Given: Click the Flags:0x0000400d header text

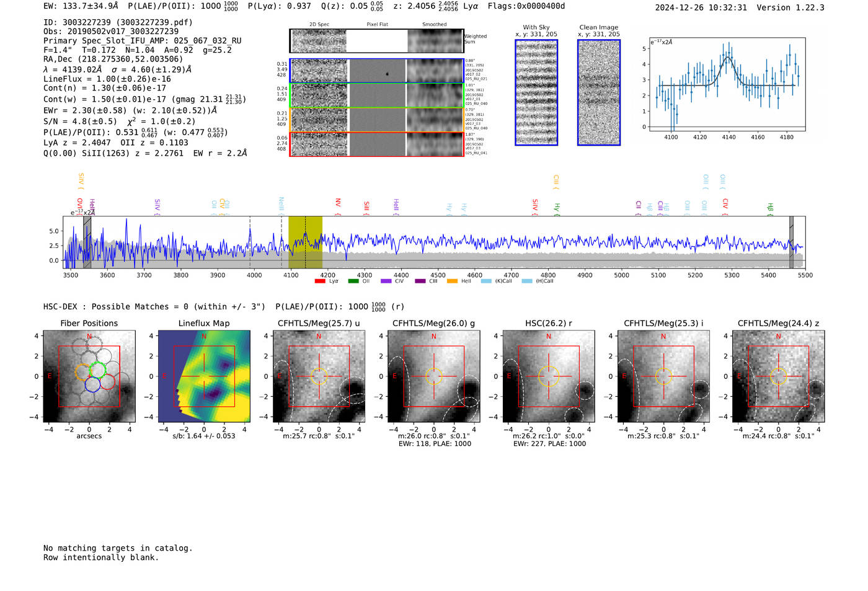Looking at the screenshot, I should pyautogui.click(x=526, y=6).
